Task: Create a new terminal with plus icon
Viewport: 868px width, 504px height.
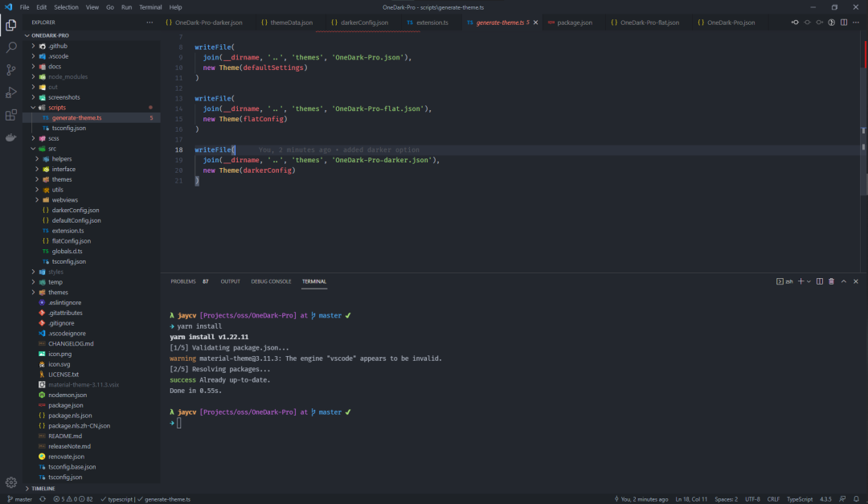Action: 800,281
